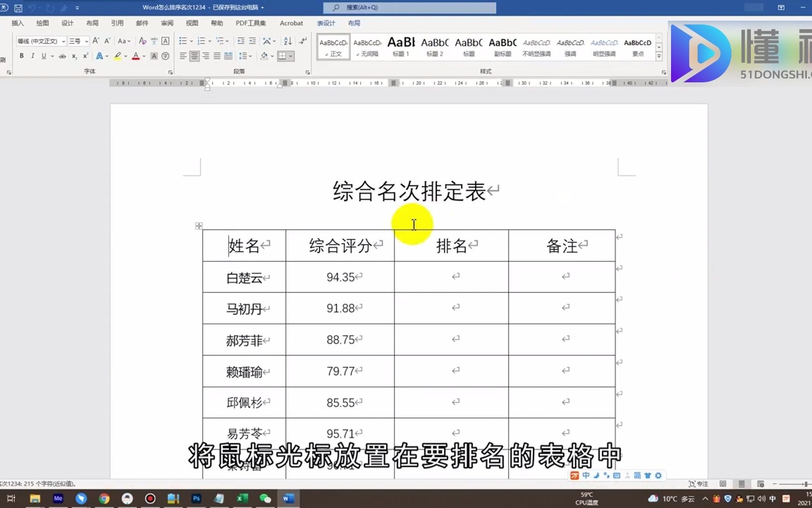Toggle superscript formatting
The image size is (812, 508).
pyautogui.click(x=86, y=56)
